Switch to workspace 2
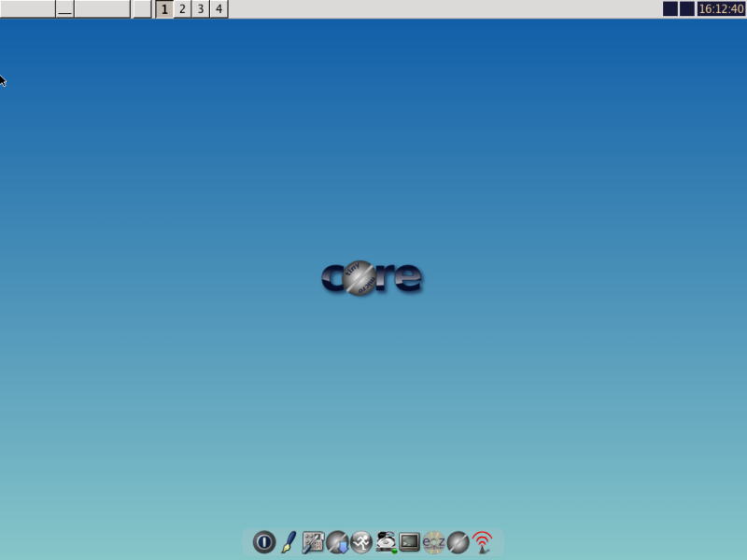 tap(181, 9)
